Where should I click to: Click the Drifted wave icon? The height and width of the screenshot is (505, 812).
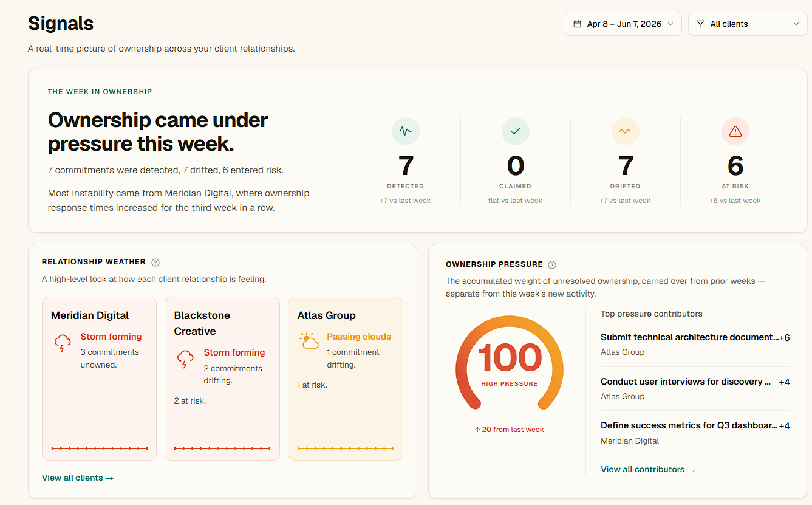coord(625,131)
